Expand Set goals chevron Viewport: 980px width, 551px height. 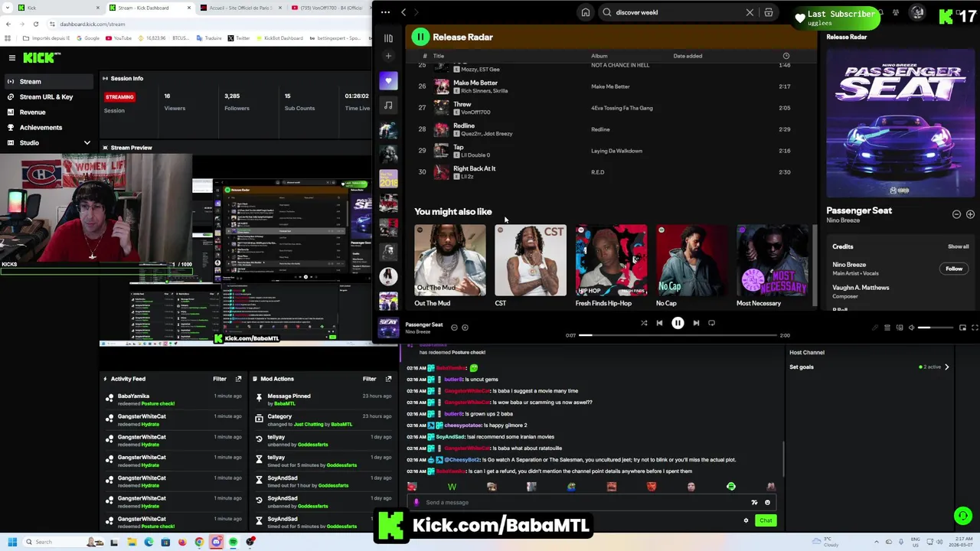coord(947,367)
